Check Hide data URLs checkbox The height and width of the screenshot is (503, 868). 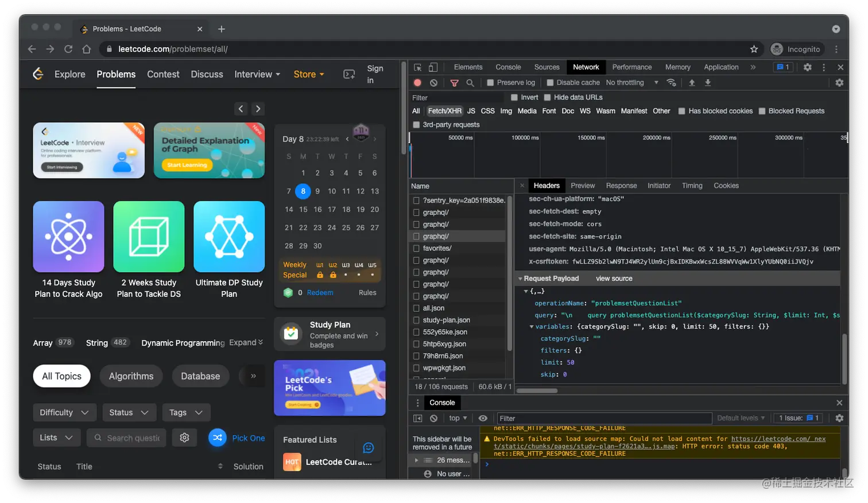pos(547,98)
